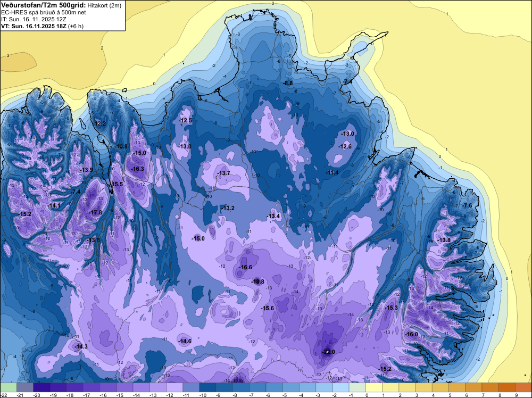Image resolution: width=532 pixels, height=398 pixels.
Task: Click legend swatch labeled 3
Action: [x=424, y=387]
